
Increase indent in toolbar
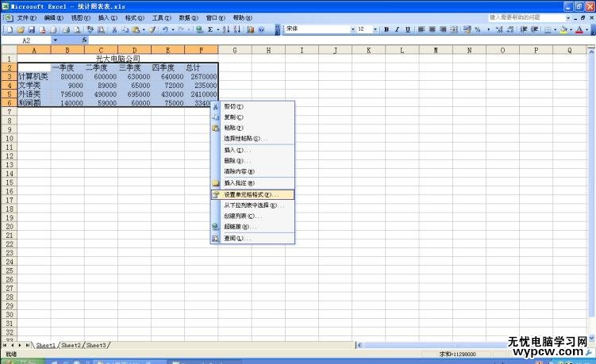[x=534, y=29]
